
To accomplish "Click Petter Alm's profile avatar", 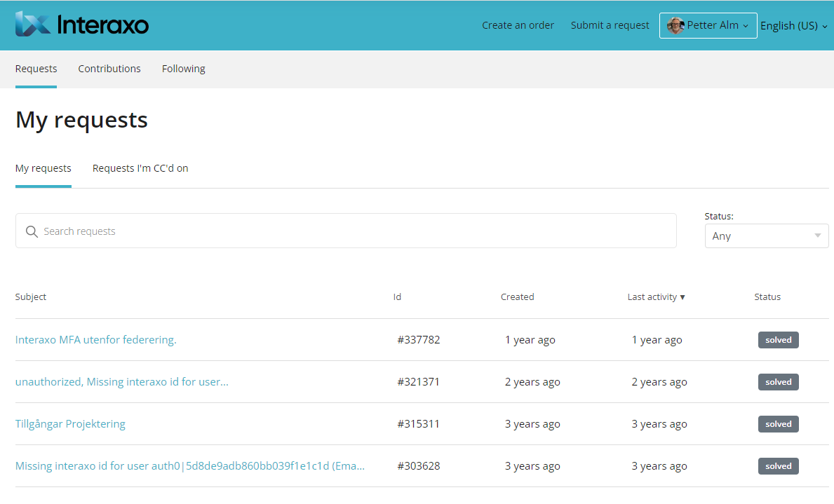I will point(675,25).
